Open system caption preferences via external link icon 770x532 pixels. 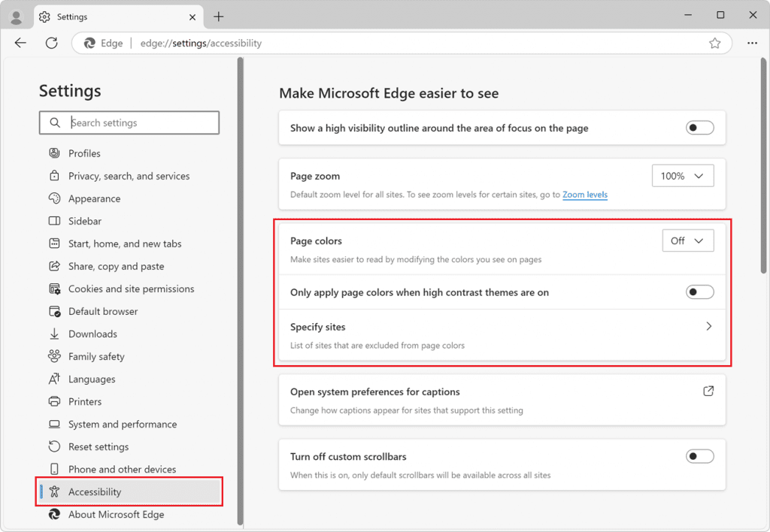[708, 391]
